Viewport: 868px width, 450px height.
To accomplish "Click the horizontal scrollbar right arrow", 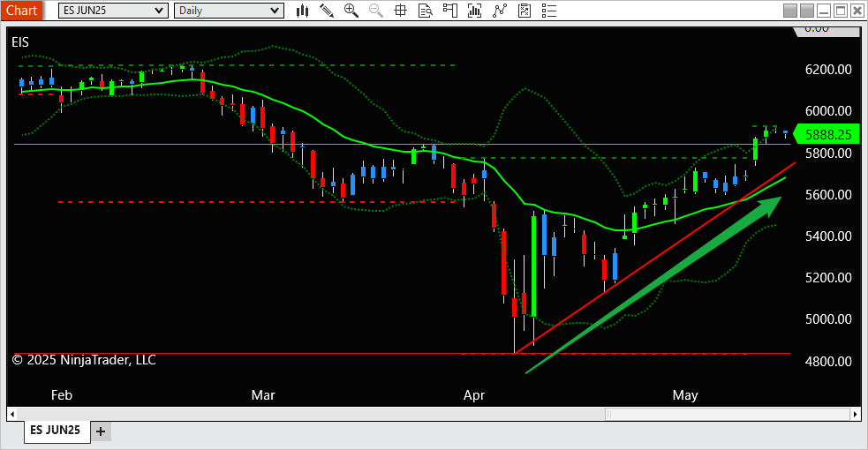I will 856,414.
